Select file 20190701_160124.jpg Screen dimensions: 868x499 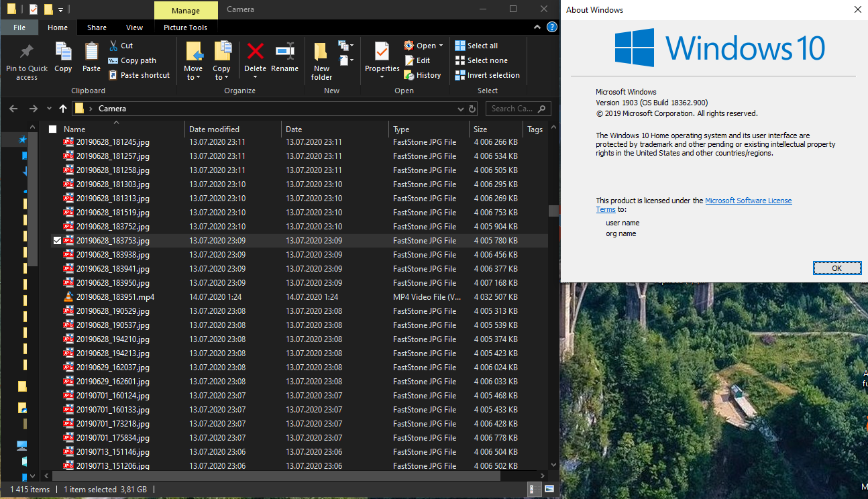tap(299, 396)
